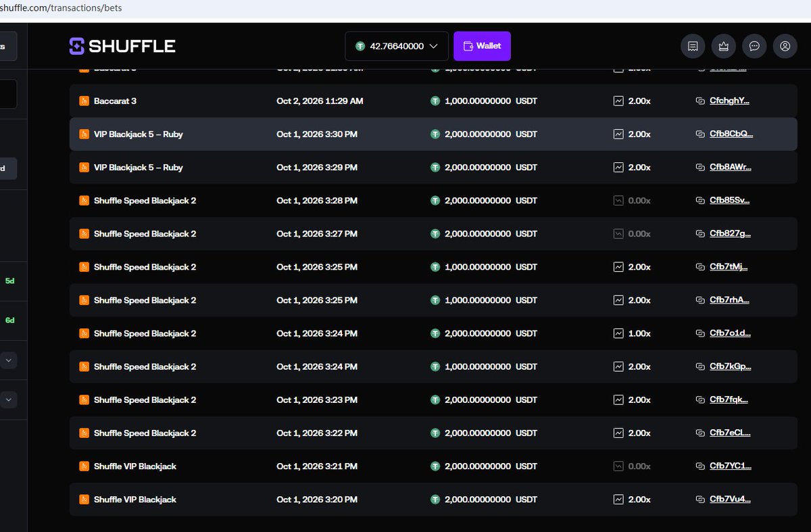Click USDT coin icon on Baccarat 3 row
The image size is (811, 532).
pyautogui.click(x=435, y=101)
